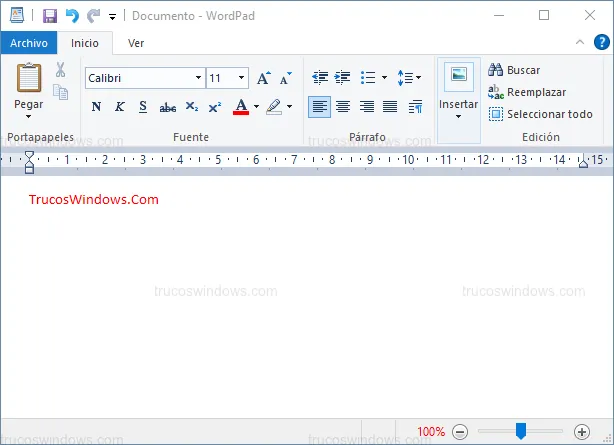Click Seleccionar todo
This screenshot has height=445, width=614.
[x=540, y=114]
